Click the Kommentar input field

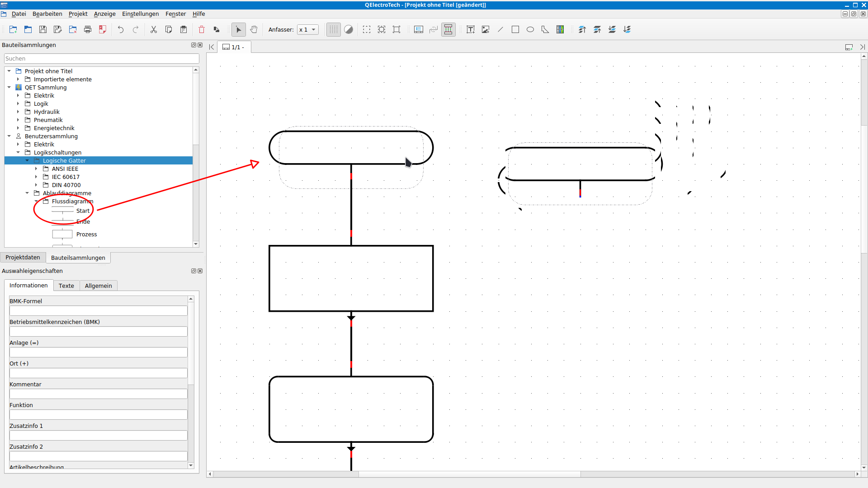click(98, 394)
